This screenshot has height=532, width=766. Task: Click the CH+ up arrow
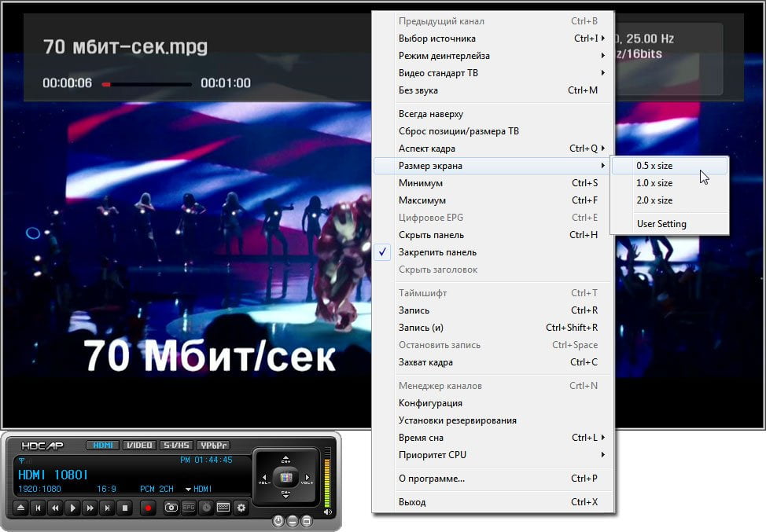click(285, 460)
